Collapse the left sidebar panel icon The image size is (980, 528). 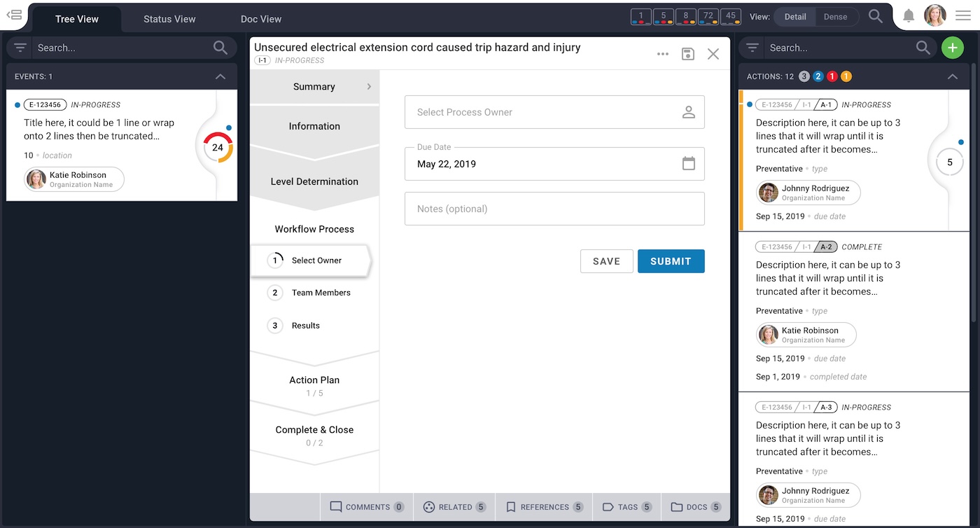pyautogui.click(x=14, y=15)
